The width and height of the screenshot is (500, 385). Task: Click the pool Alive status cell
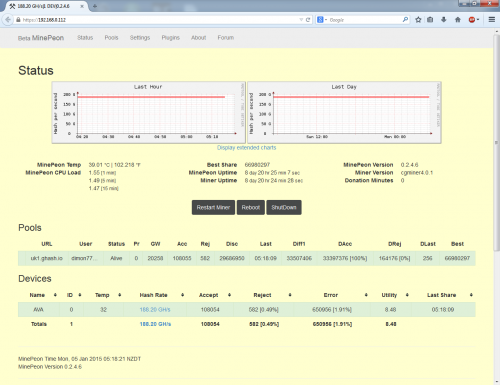click(x=116, y=258)
